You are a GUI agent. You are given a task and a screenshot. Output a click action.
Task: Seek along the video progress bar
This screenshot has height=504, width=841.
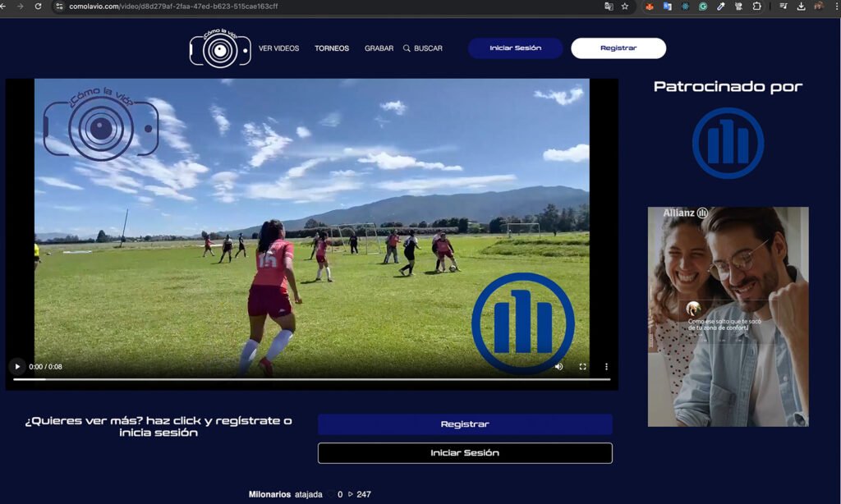pos(311,379)
